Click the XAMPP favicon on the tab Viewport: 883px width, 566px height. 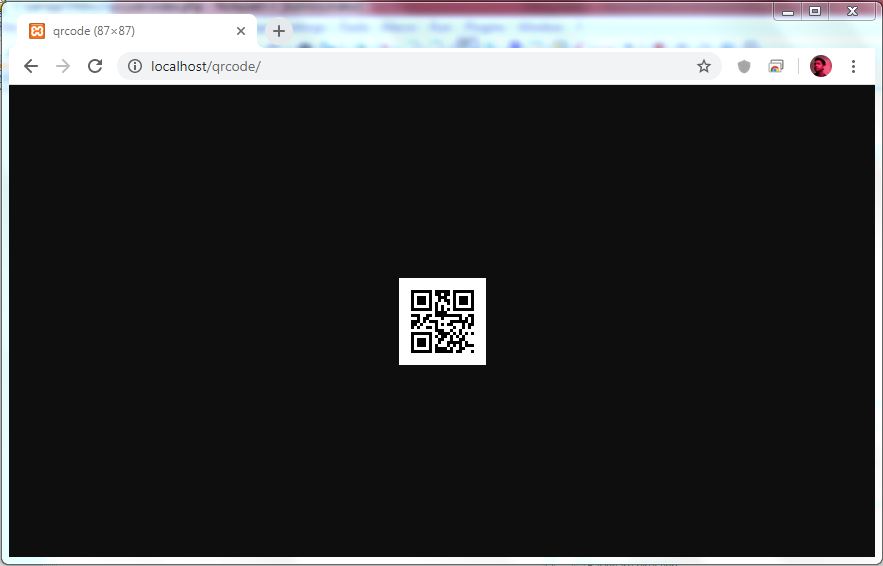pyautogui.click(x=37, y=31)
